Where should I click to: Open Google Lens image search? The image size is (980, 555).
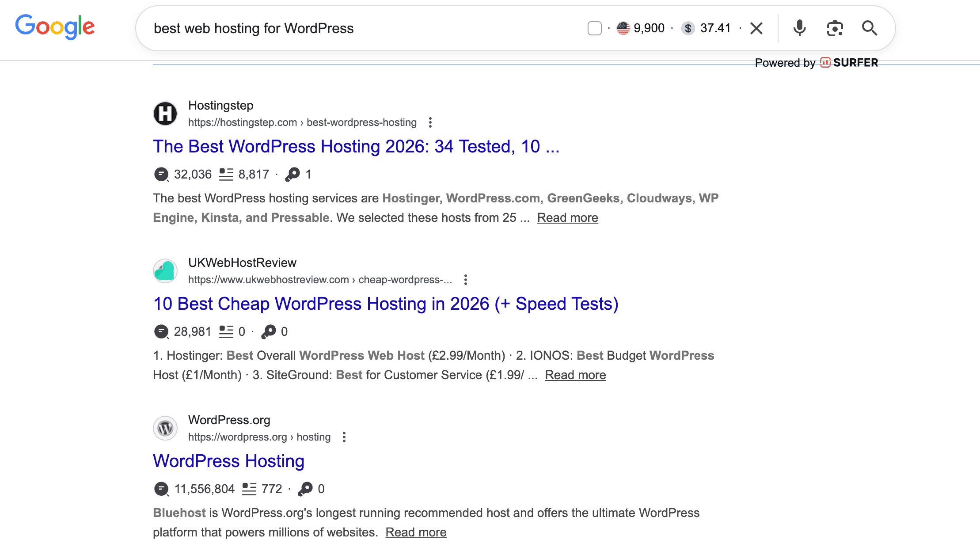pos(835,28)
